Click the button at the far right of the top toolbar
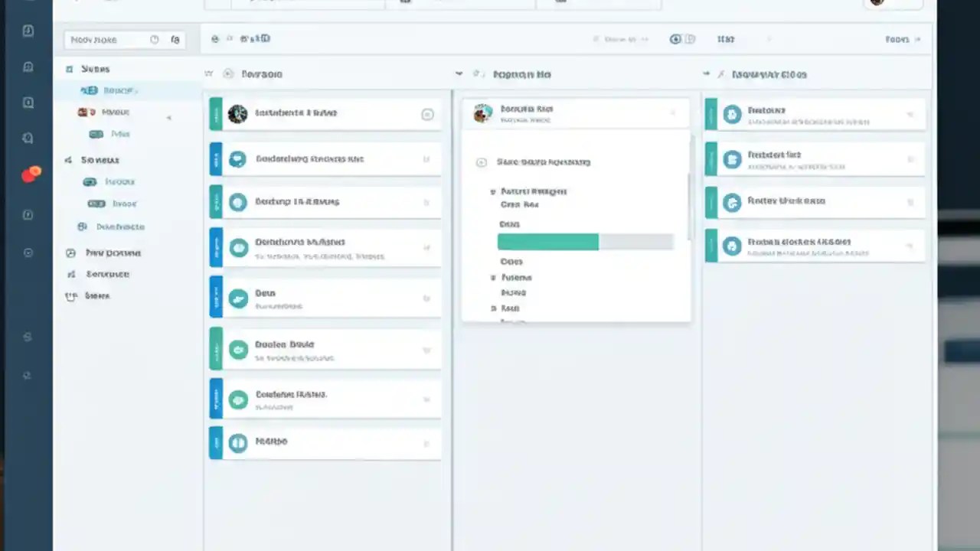The height and width of the screenshot is (551, 980). (x=897, y=38)
